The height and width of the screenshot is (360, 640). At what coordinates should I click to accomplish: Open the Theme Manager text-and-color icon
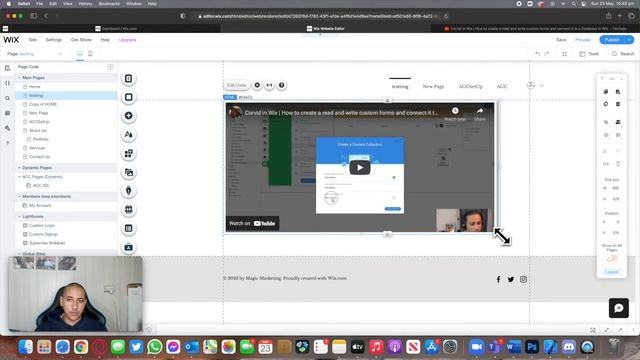coord(129,135)
